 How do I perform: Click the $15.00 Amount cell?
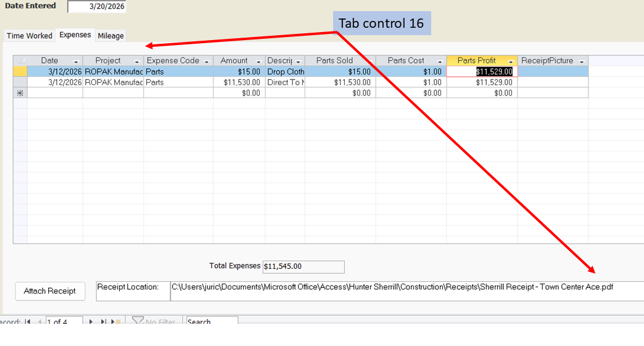pos(239,72)
